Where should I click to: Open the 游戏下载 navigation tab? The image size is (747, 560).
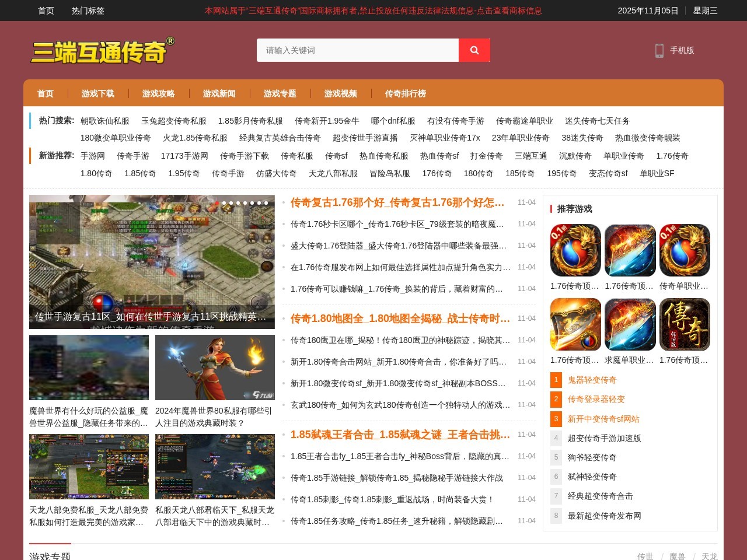(98, 93)
